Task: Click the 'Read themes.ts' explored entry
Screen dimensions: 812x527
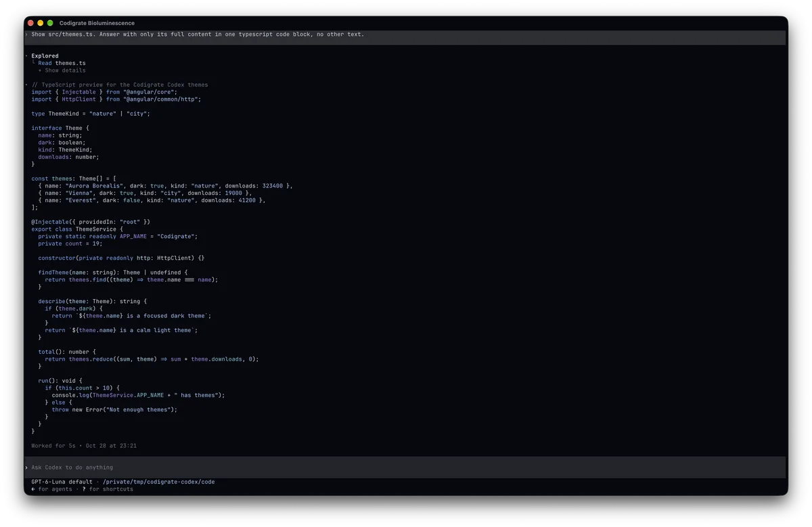Action: 62,63
